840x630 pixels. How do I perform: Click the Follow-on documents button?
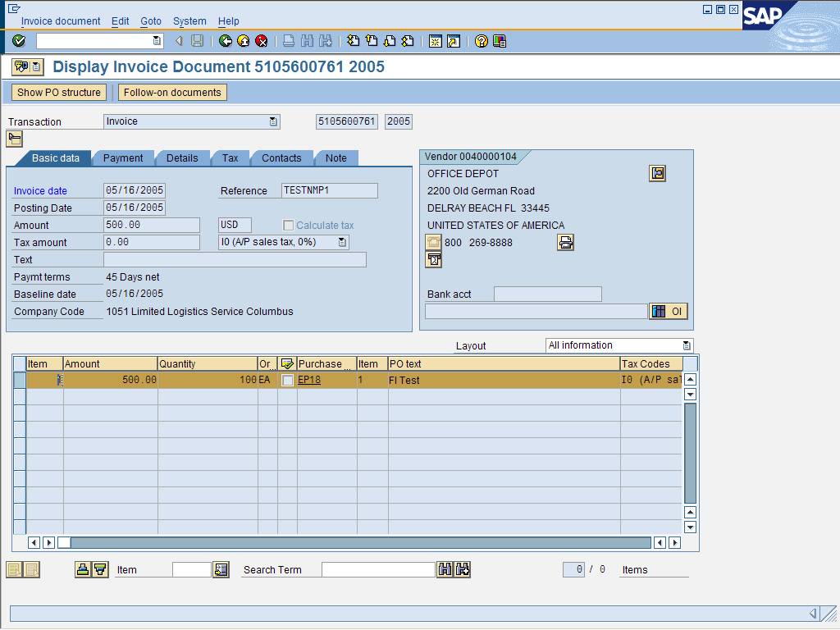coord(172,92)
